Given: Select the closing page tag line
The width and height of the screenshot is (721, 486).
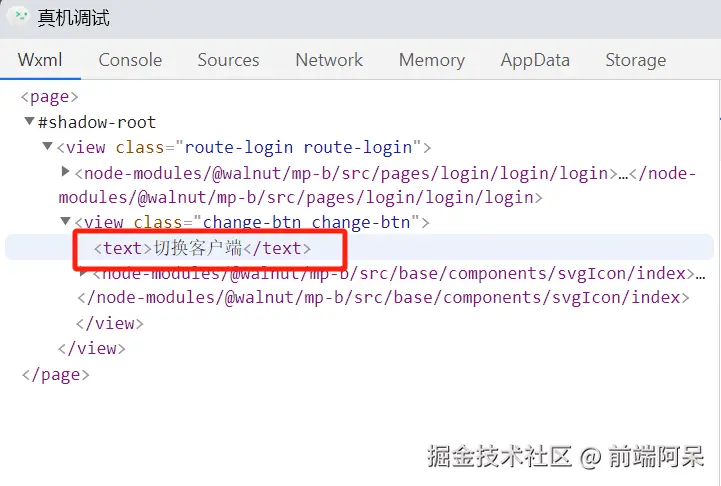Looking at the screenshot, I should pyautogui.click(x=55, y=374).
